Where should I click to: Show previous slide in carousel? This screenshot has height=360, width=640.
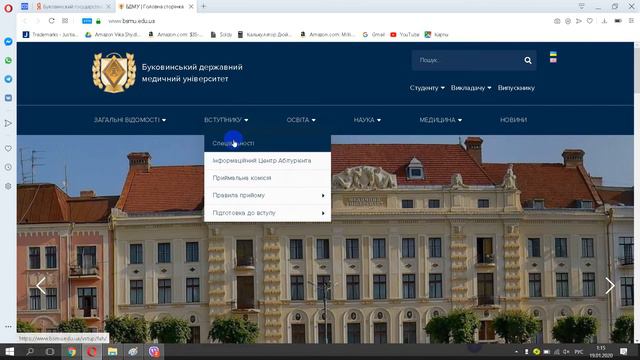(x=41, y=285)
